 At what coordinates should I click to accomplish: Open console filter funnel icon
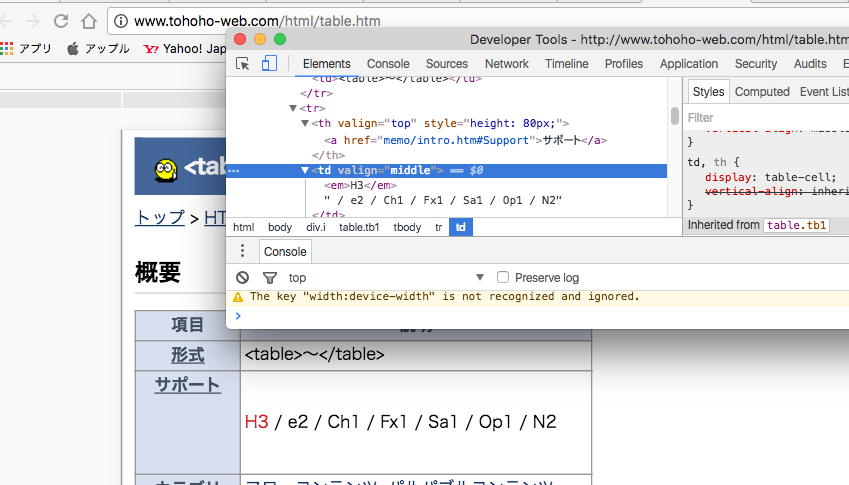point(270,278)
